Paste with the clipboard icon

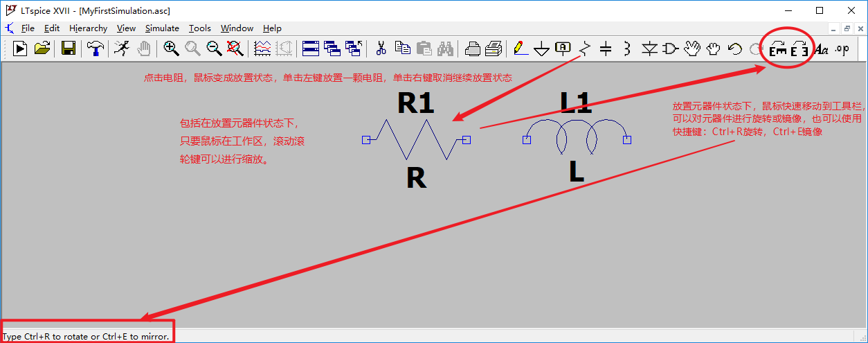tap(424, 49)
